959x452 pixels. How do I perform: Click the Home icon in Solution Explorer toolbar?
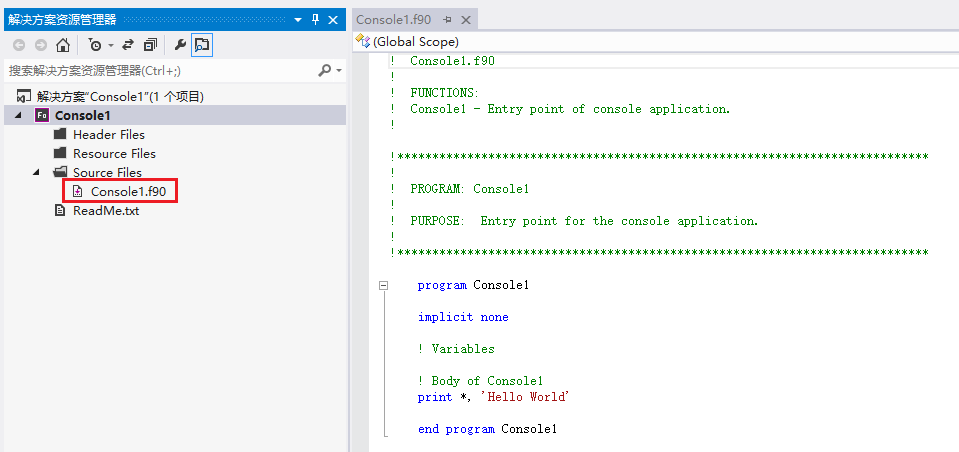[x=63, y=45]
